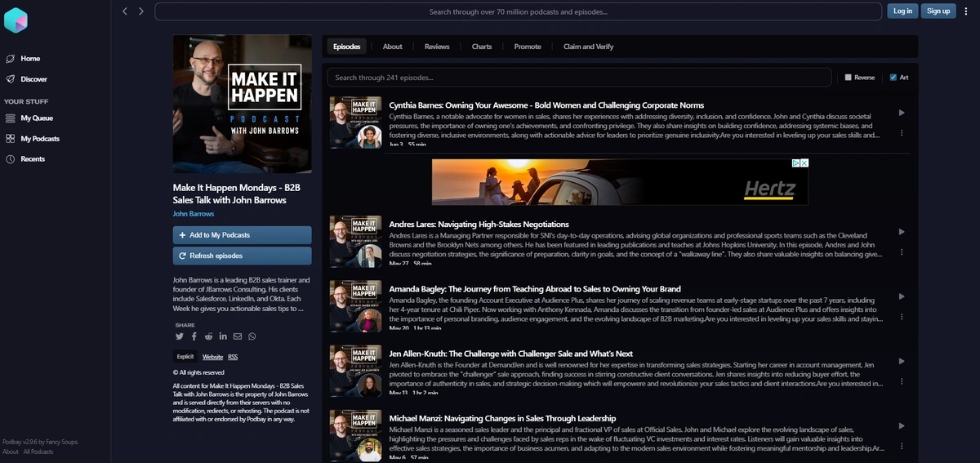This screenshot has width=980, height=463.
Task: Share the podcast on LinkedIn
Action: click(223, 336)
